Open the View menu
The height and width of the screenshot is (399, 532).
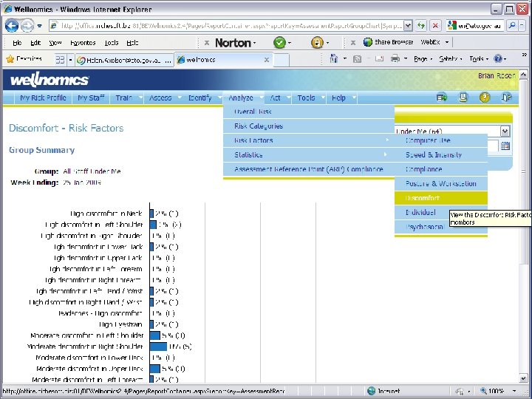pyautogui.click(x=55, y=43)
